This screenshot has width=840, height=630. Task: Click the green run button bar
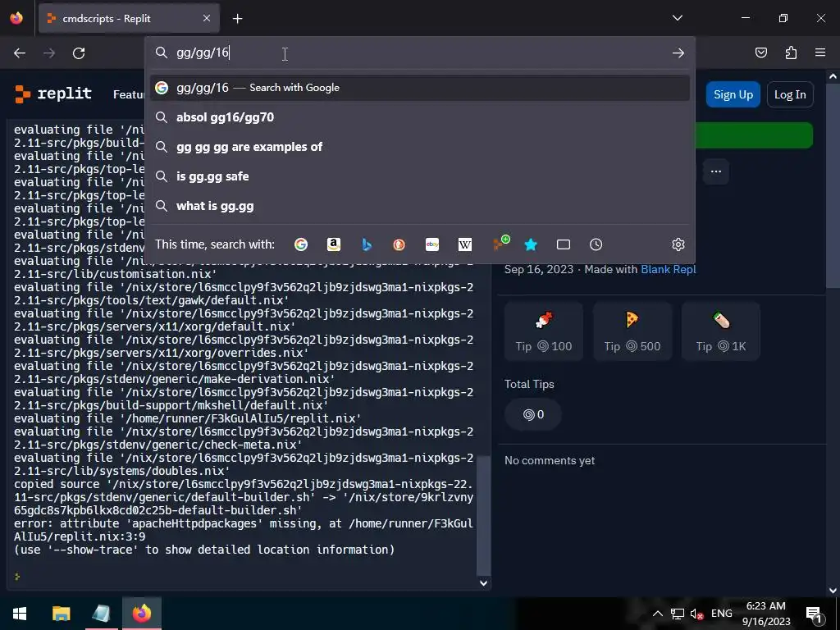click(754, 135)
